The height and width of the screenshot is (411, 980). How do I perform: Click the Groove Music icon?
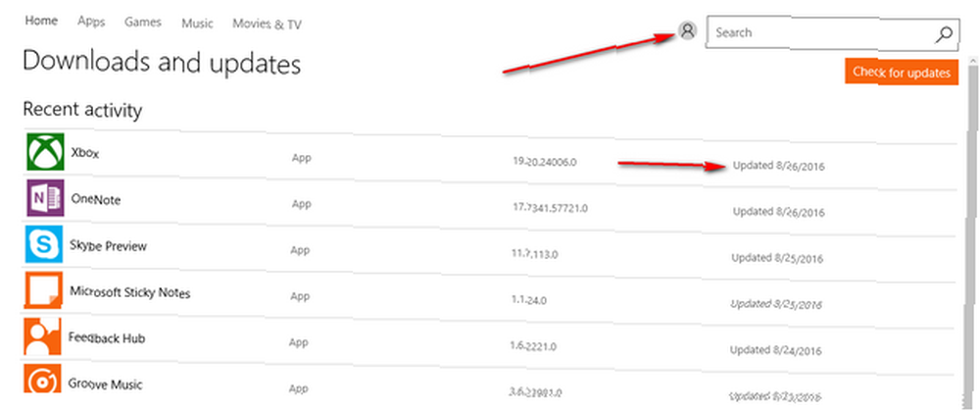(x=43, y=383)
